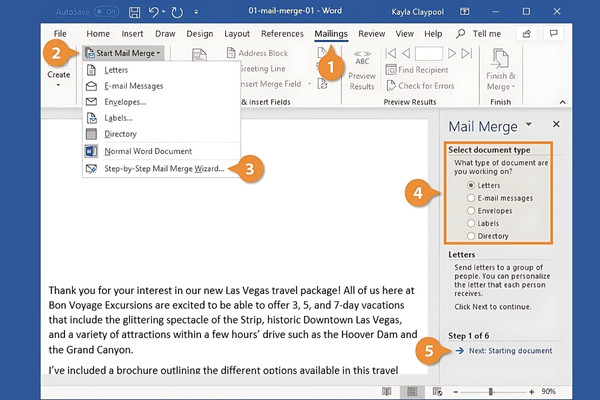600x400 pixels.
Task: Close the Mail Merge pane
Action: [x=556, y=124]
